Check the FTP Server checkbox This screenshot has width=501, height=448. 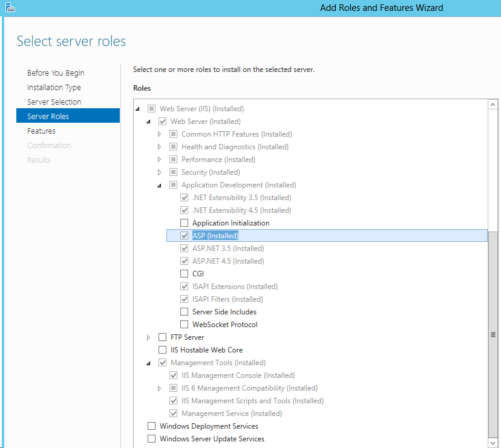(x=163, y=337)
